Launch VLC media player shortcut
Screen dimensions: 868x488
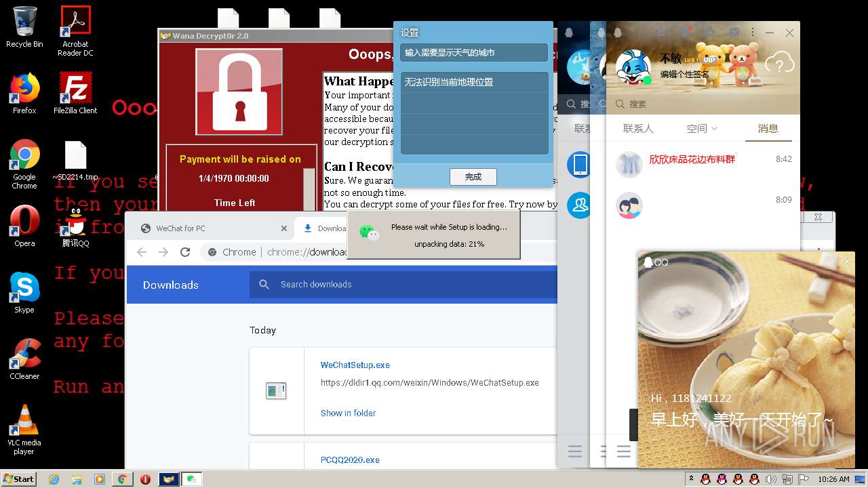[24, 430]
